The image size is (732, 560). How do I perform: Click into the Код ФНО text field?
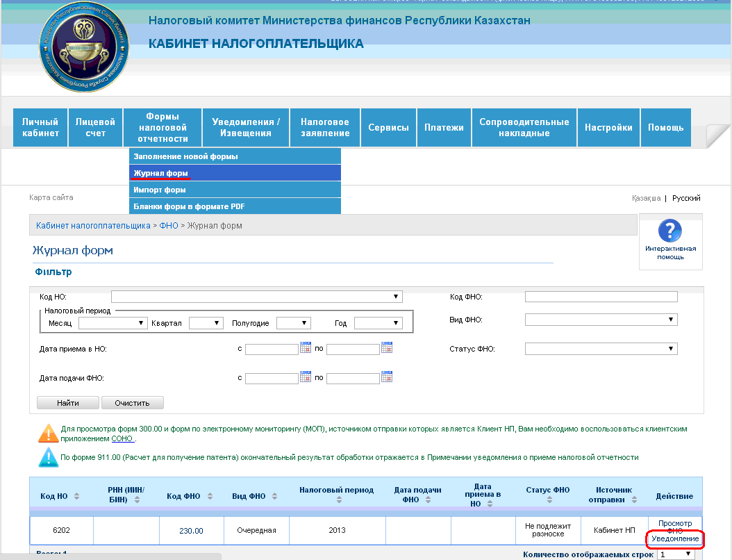601,297
